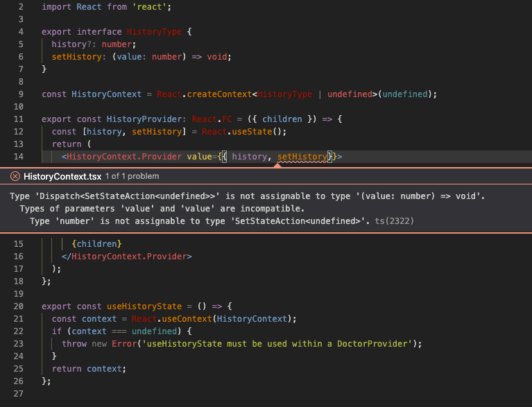Click the underlined setHistory on line 14
This screenshot has height=407, width=532.
[302, 157]
